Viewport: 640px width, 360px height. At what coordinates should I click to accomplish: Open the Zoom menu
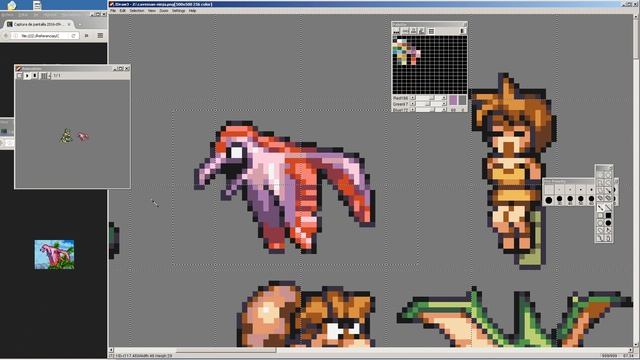164,11
